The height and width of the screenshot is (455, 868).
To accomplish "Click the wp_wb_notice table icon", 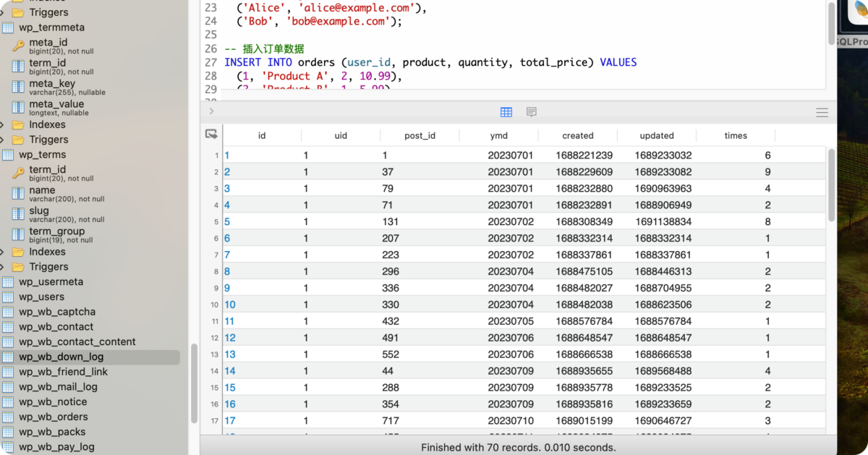I will click(x=8, y=402).
